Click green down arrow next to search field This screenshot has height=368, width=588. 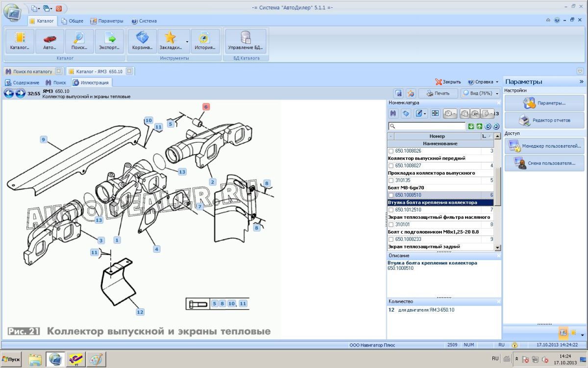[471, 126]
